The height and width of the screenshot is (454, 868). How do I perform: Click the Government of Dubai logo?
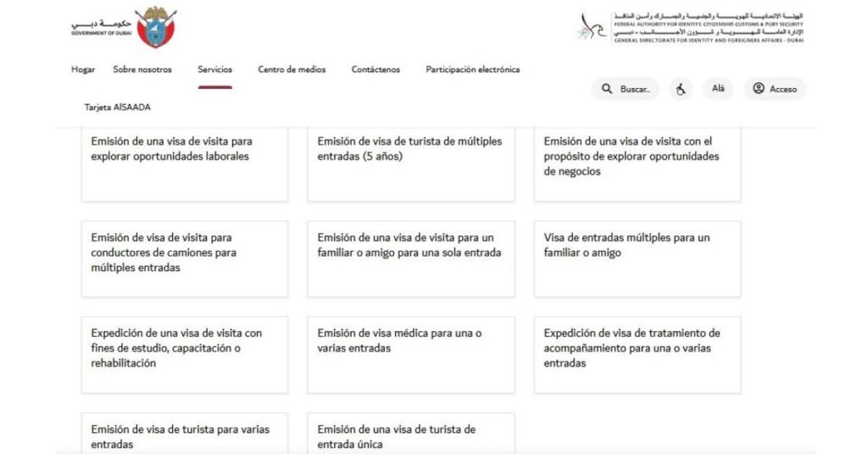(x=124, y=27)
